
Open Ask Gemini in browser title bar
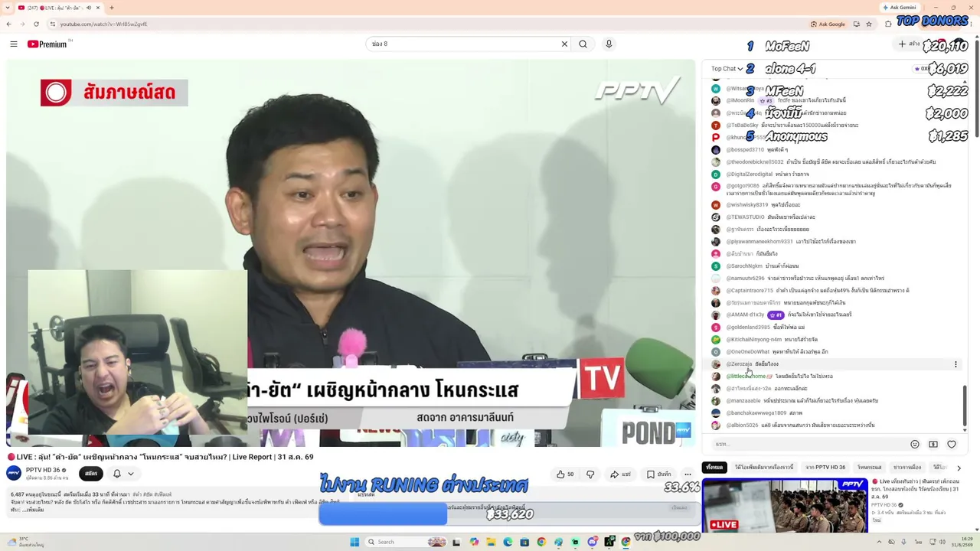(900, 8)
